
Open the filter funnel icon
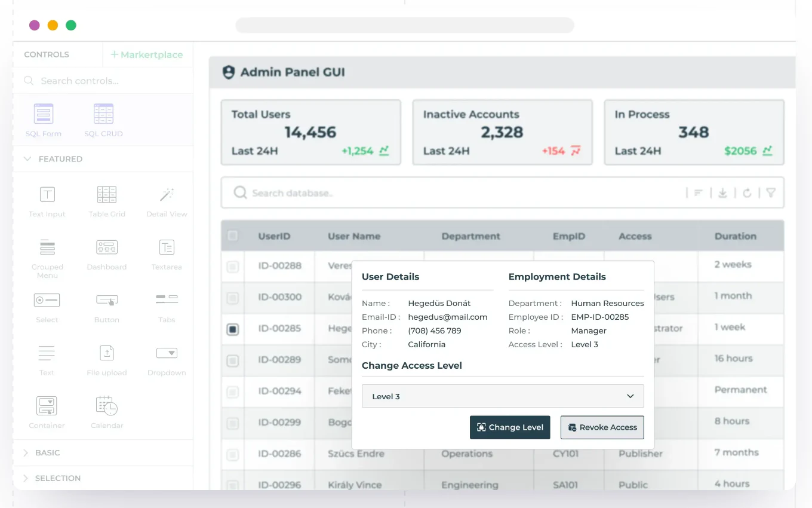[771, 193]
